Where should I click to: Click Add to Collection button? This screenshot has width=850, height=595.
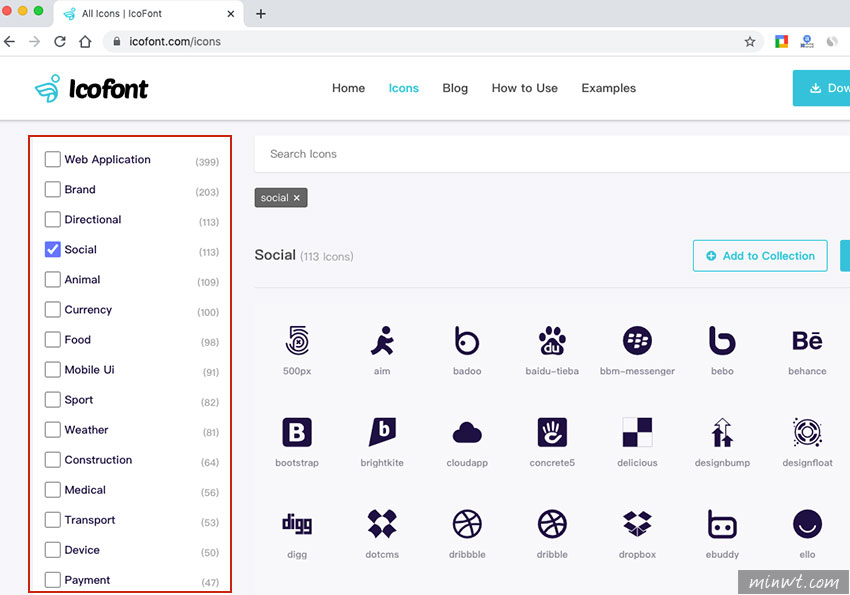tap(760, 256)
